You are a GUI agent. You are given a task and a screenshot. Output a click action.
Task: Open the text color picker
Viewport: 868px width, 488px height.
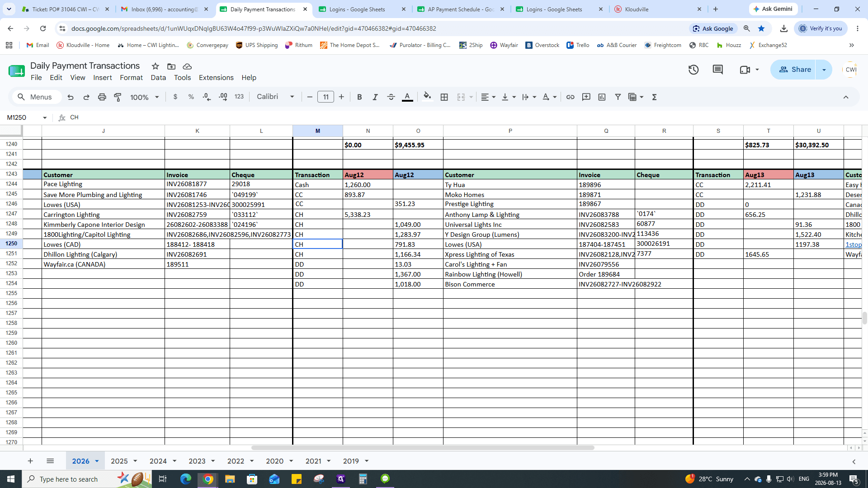[x=407, y=97]
